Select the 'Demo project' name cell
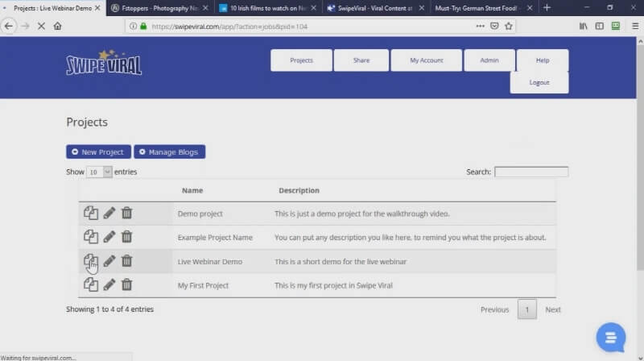644x361 pixels. (200, 214)
